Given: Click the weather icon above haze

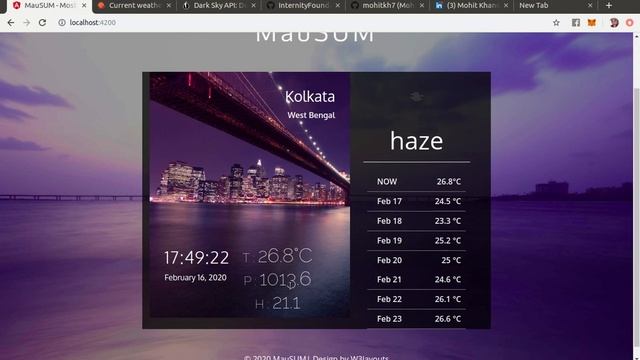Looking at the screenshot, I should coord(416,97).
